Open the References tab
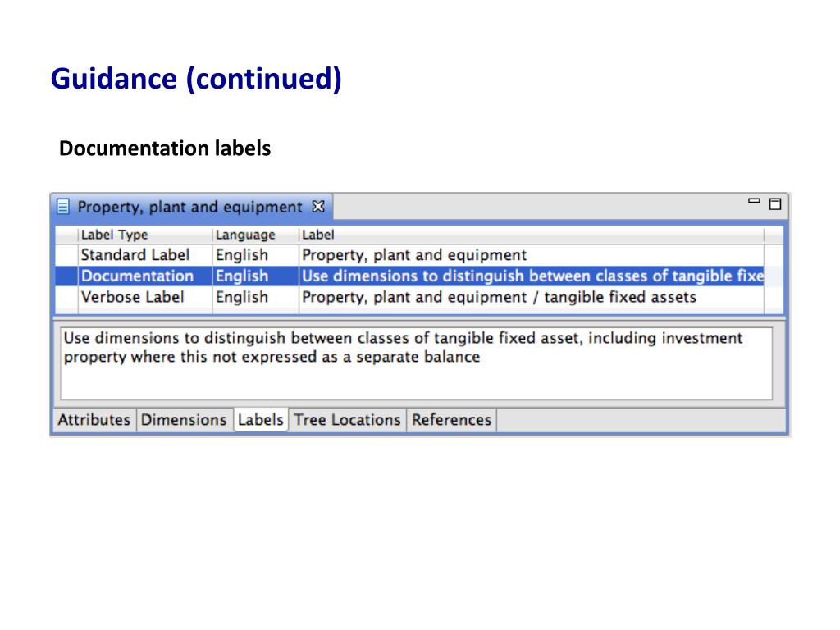This screenshot has width=840, height=630. (x=452, y=419)
